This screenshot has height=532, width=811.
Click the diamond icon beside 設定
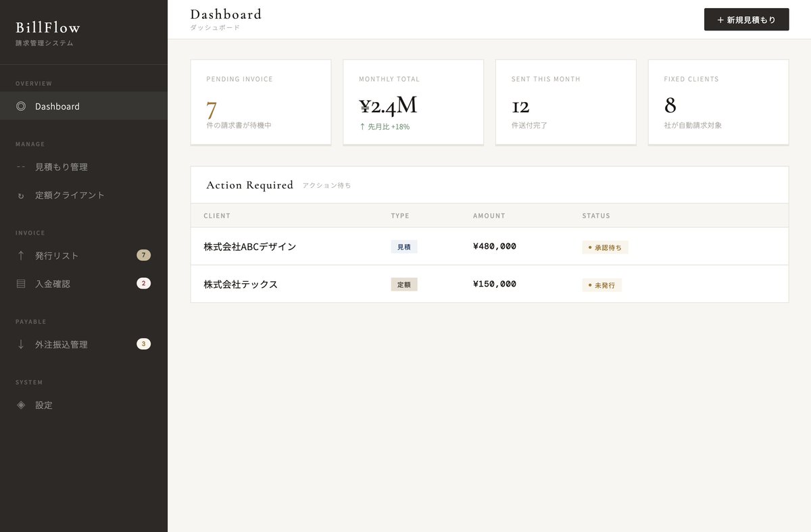(21, 405)
